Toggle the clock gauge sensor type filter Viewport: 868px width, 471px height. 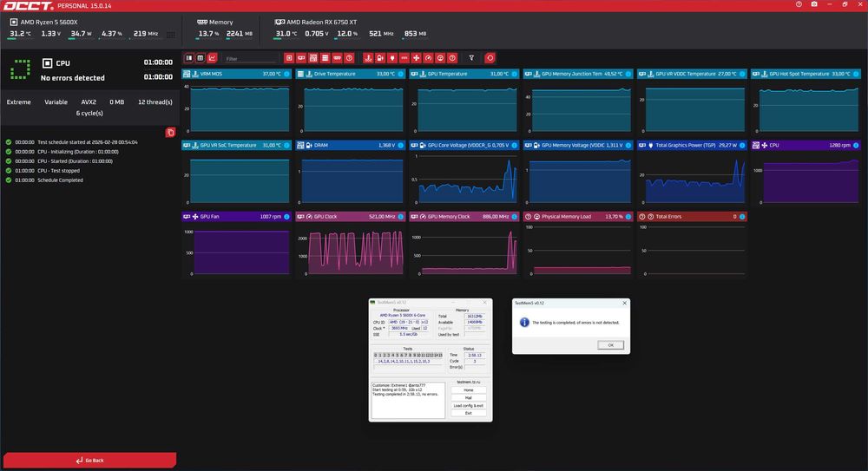(429, 58)
